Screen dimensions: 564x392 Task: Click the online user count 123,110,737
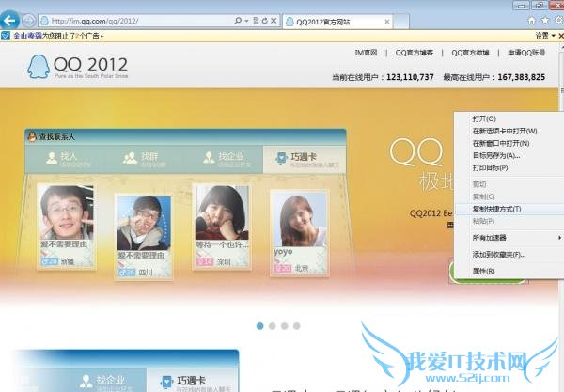click(x=410, y=77)
